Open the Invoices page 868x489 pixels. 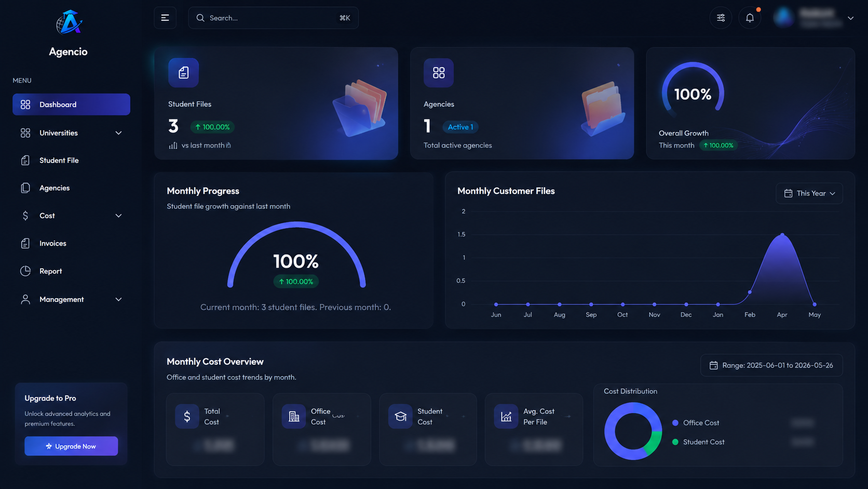coord(71,243)
